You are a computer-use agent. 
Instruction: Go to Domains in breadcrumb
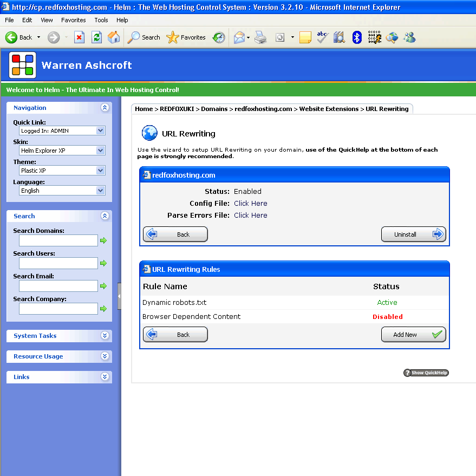pyautogui.click(x=214, y=109)
